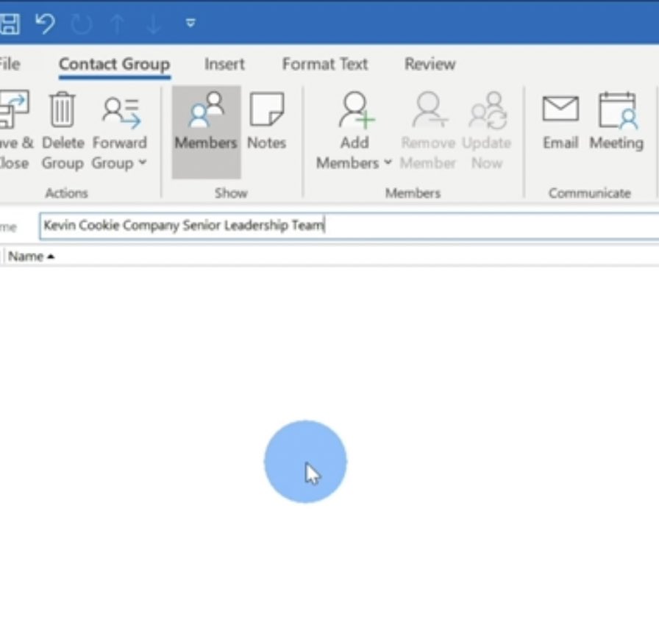Expand the Add Members dropdown arrow
The height and width of the screenshot is (644, 659).
tap(388, 162)
